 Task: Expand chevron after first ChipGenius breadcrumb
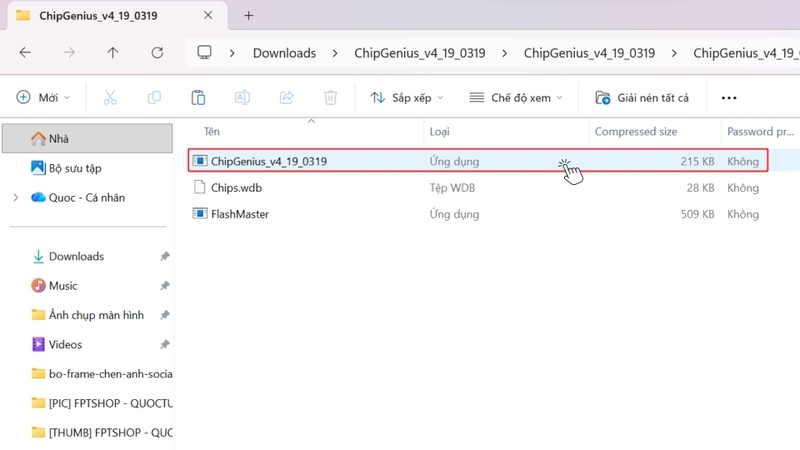(x=505, y=53)
